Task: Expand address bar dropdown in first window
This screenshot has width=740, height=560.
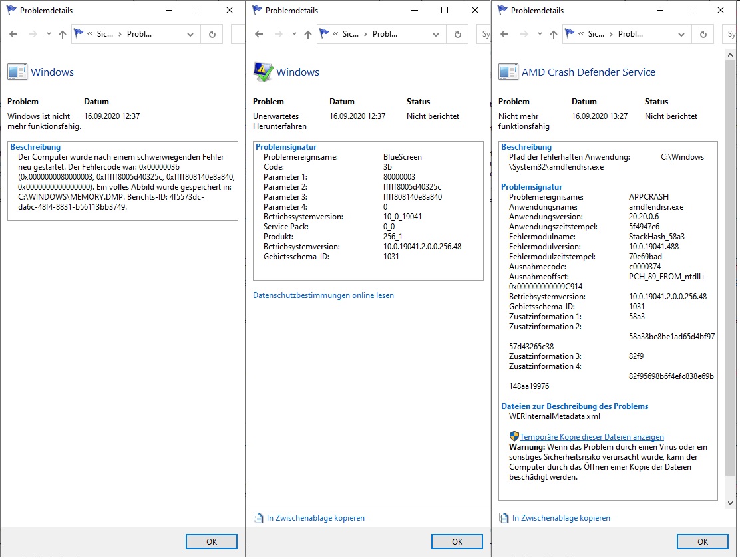Action: click(x=190, y=34)
